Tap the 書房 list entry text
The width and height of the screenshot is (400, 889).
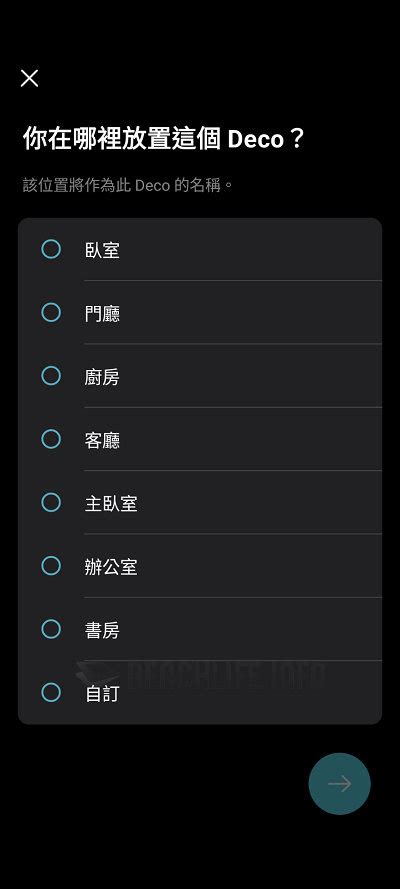point(103,630)
